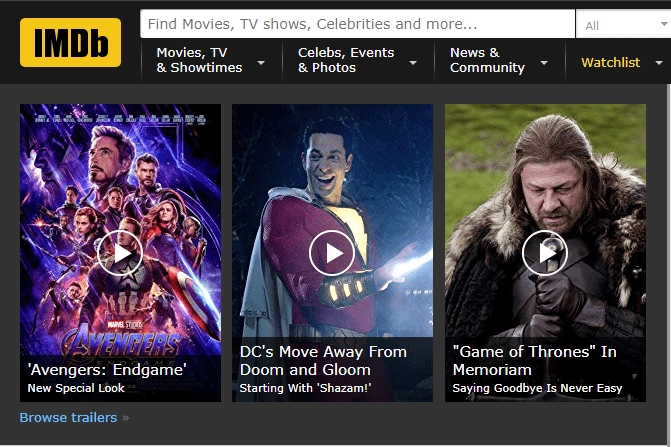Follow the Browse trailers link
The width and height of the screenshot is (671, 447).
click(68, 417)
